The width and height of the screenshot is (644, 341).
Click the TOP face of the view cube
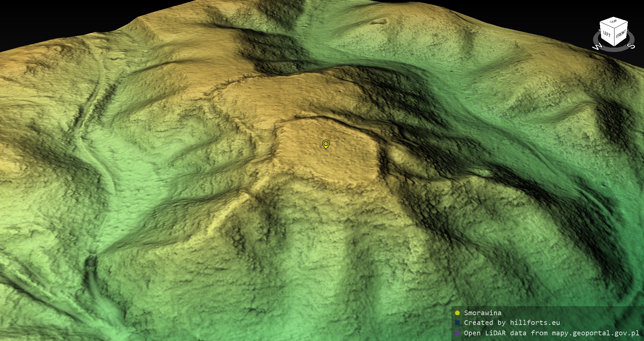point(613,22)
